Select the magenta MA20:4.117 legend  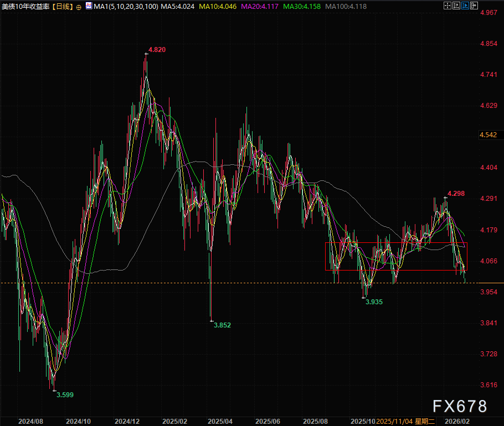click(260, 7)
